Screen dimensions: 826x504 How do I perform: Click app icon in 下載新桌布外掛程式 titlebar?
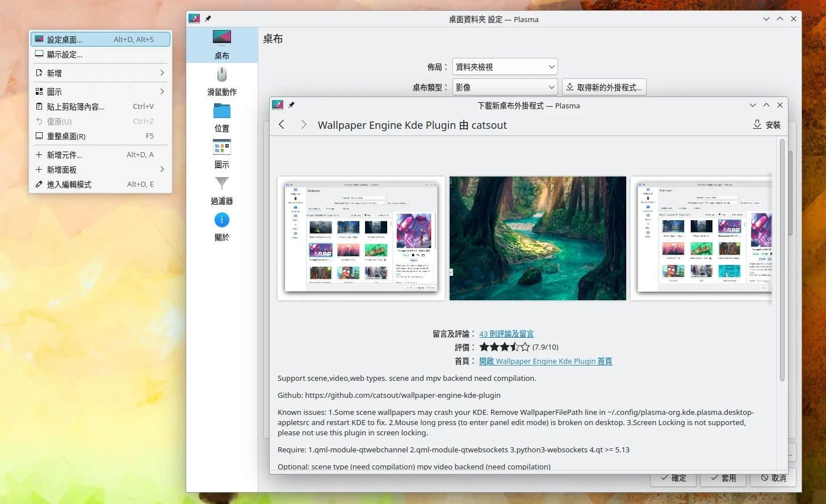point(278,105)
